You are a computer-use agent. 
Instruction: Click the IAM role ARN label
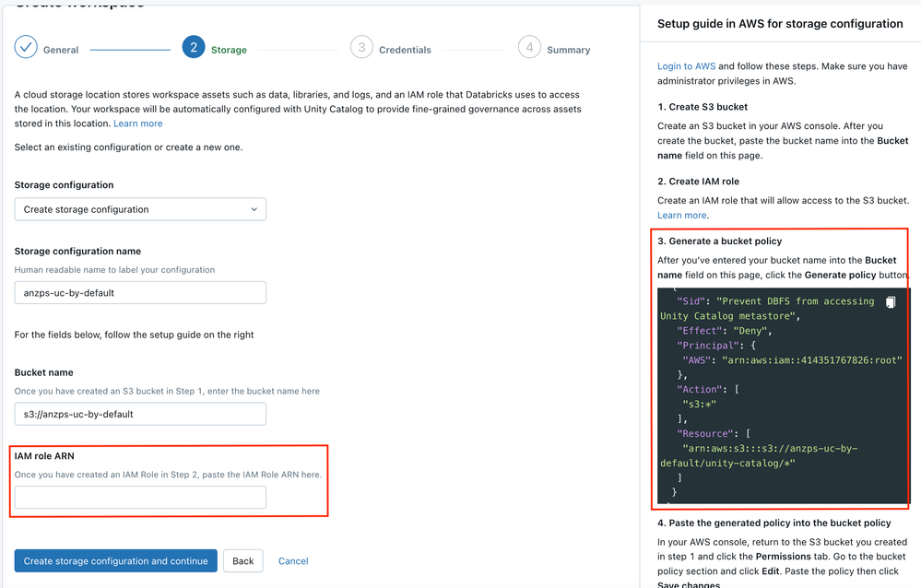pyautogui.click(x=44, y=456)
